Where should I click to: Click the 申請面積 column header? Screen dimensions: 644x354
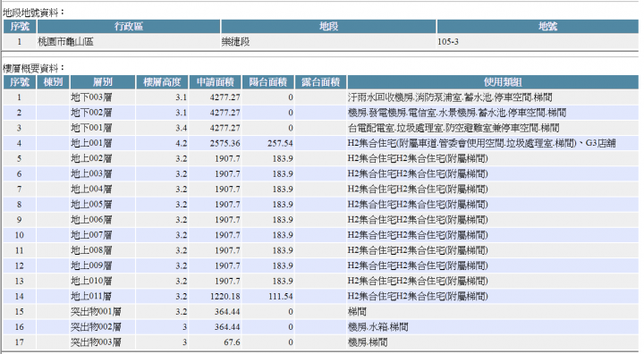click(x=216, y=82)
